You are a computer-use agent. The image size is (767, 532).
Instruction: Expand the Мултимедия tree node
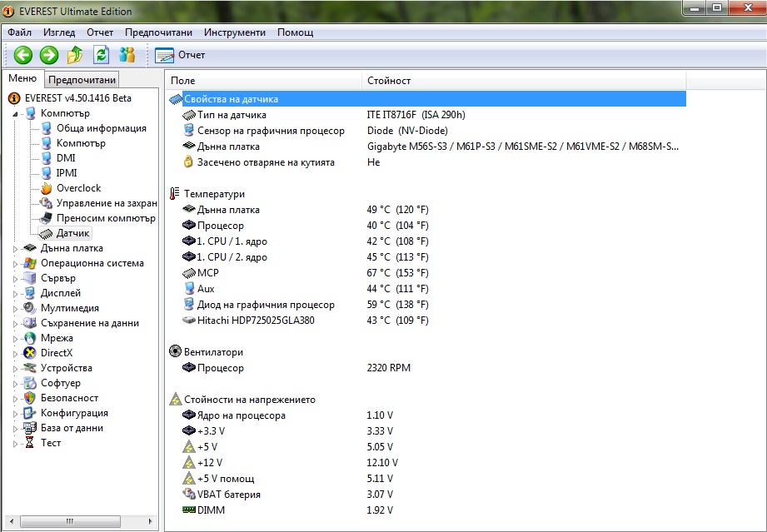coord(15,308)
